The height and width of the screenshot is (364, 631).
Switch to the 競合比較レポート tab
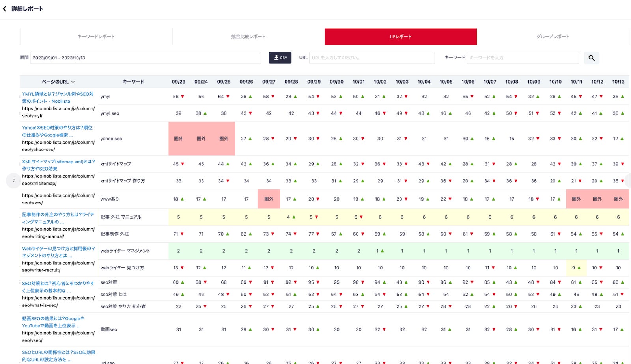coord(248,37)
